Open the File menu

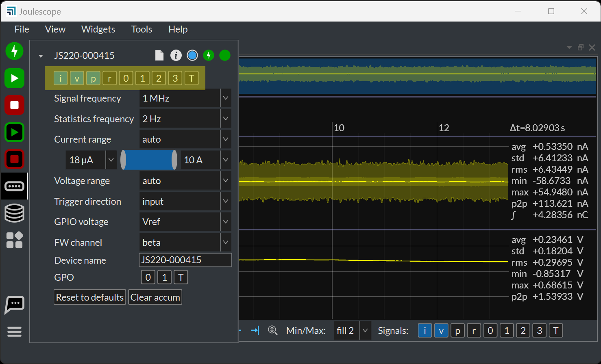pyautogui.click(x=22, y=29)
